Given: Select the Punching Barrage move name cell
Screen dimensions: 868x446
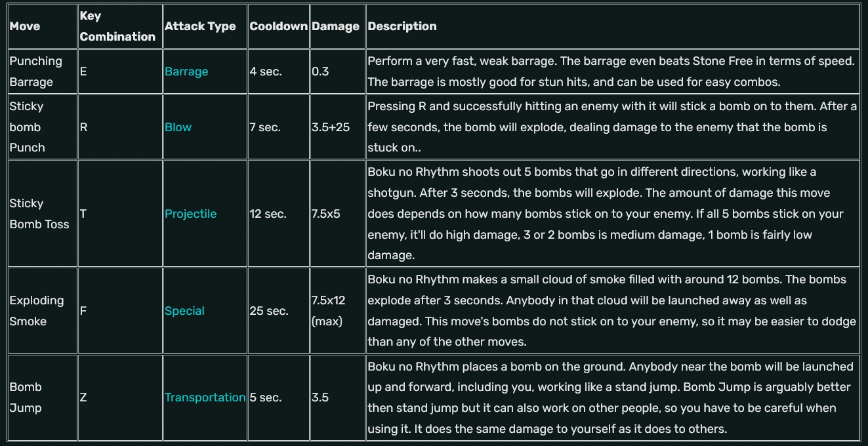Looking at the screenshot, I should pos(36,71).
